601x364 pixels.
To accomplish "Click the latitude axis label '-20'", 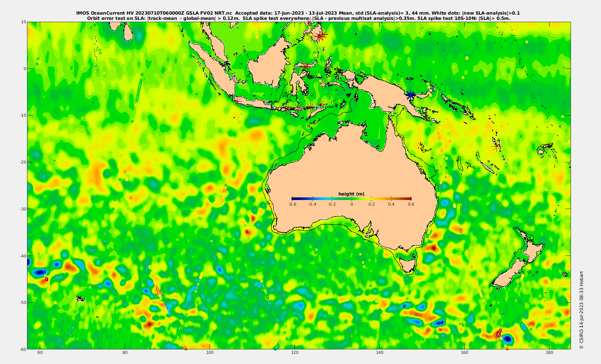I will [23, 162].
